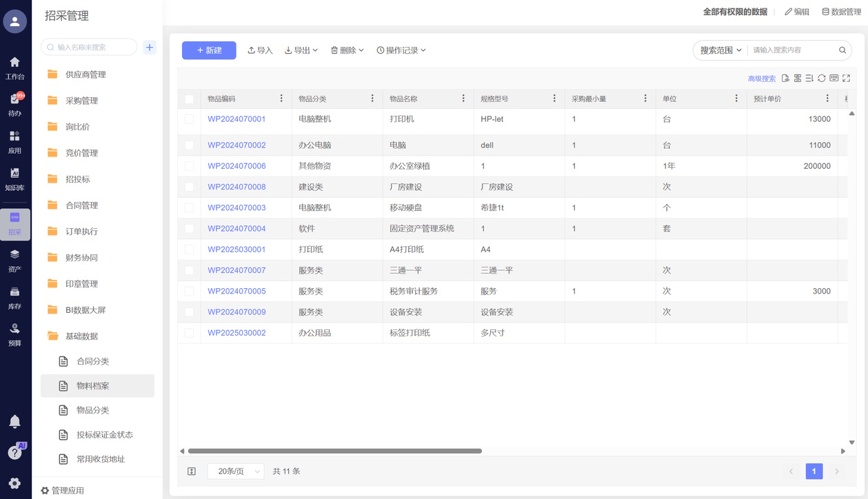Check the select-all box in the table header
This screenshot has width=868, height=499.
190,99
